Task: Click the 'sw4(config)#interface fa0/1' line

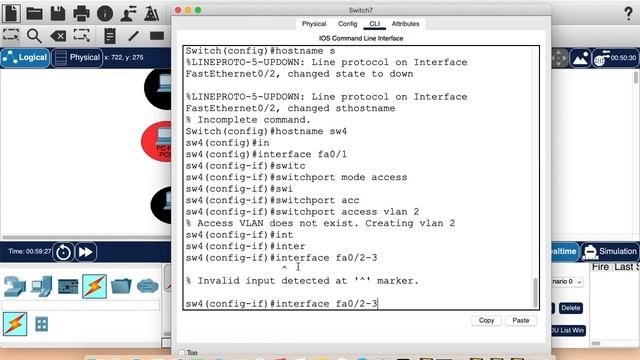Action: click(266, 154)
